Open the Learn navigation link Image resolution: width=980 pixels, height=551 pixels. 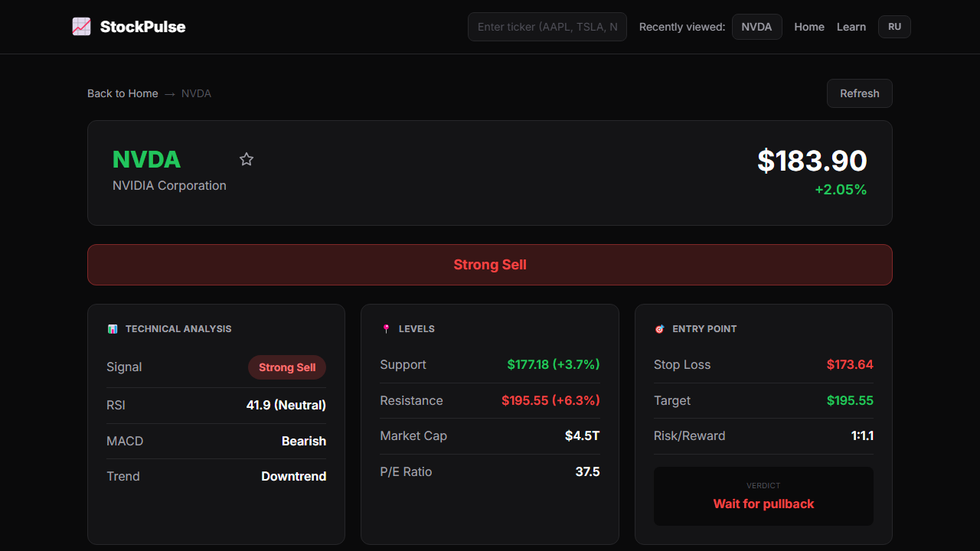coord(851,27)
